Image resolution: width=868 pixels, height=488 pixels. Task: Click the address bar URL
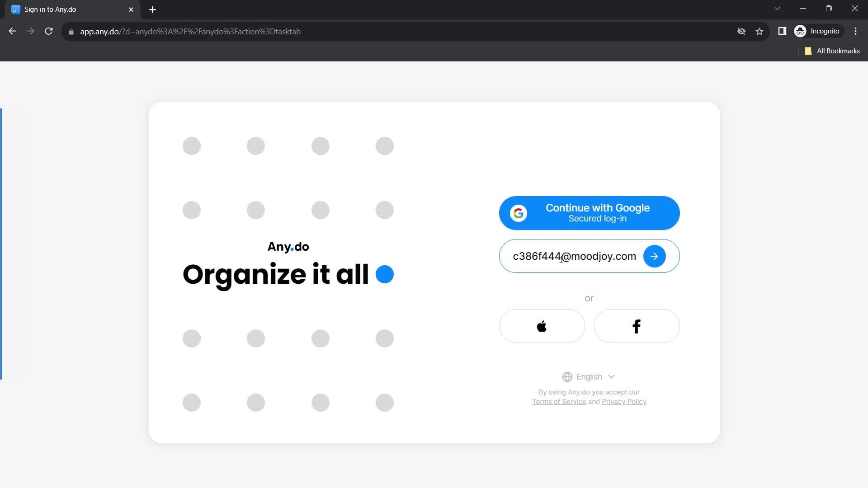(190, 32)
